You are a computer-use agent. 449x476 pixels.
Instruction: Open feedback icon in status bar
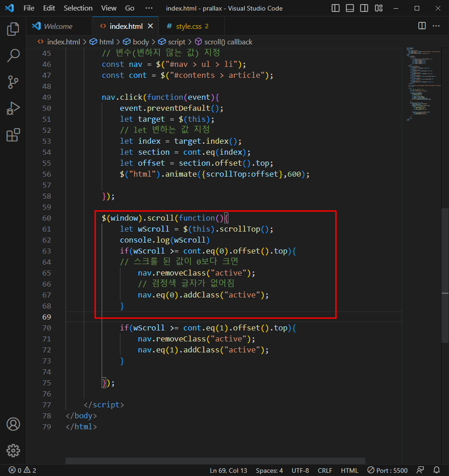420,470
